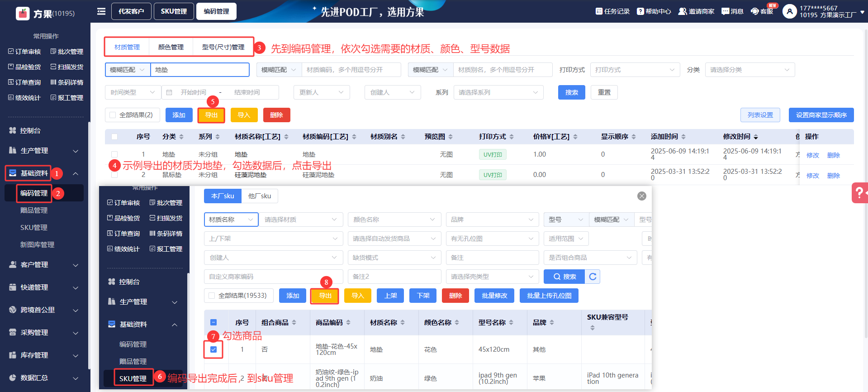Click the 硅藻泥地垫 material name cell
The width and height of the screenshot is (868, 392).
251,175
